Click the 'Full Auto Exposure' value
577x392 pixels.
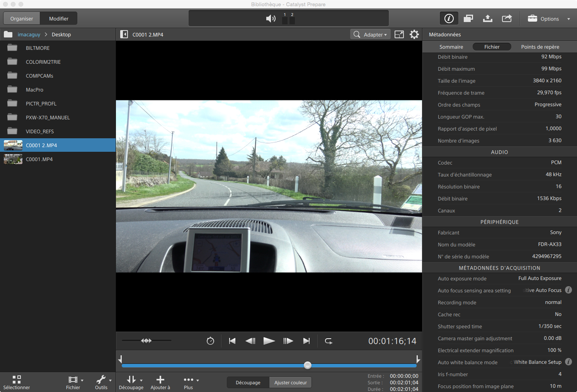coord(540,278)
